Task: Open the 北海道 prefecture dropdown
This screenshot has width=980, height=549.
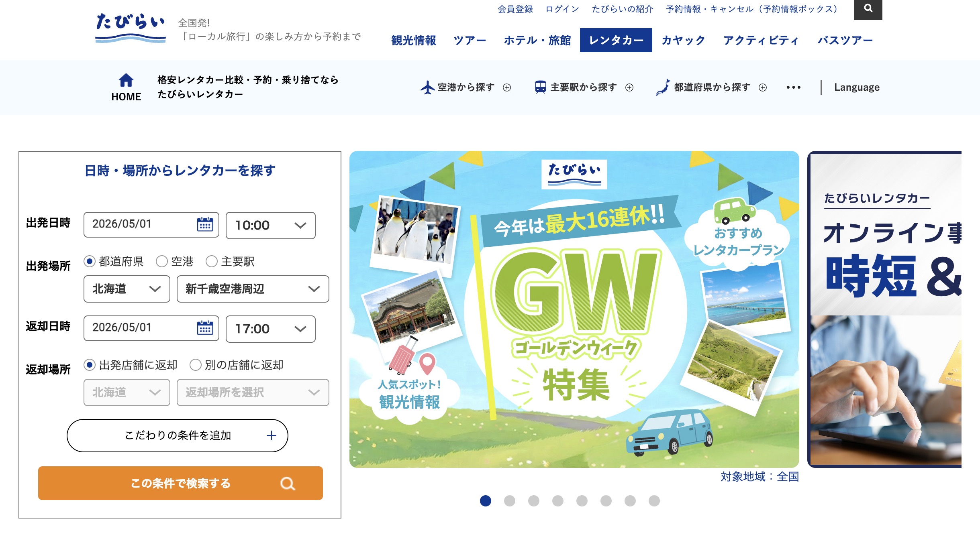Action: (127, 289)
